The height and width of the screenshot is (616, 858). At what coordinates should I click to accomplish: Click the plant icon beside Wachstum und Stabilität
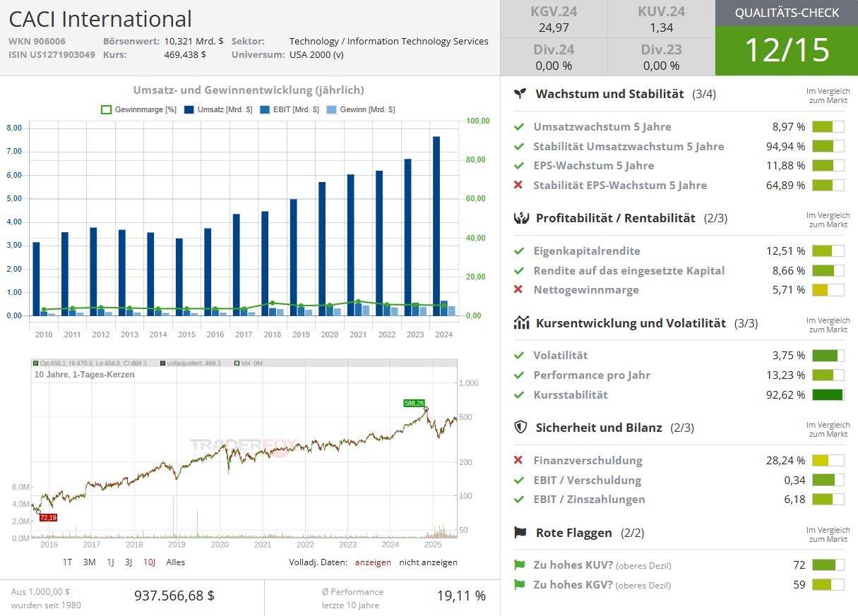[x=520, y=94]
